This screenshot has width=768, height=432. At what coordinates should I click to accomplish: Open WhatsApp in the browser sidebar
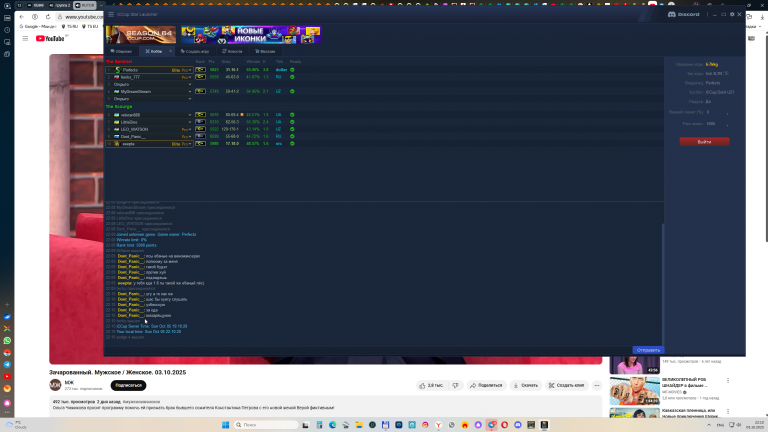7,340
